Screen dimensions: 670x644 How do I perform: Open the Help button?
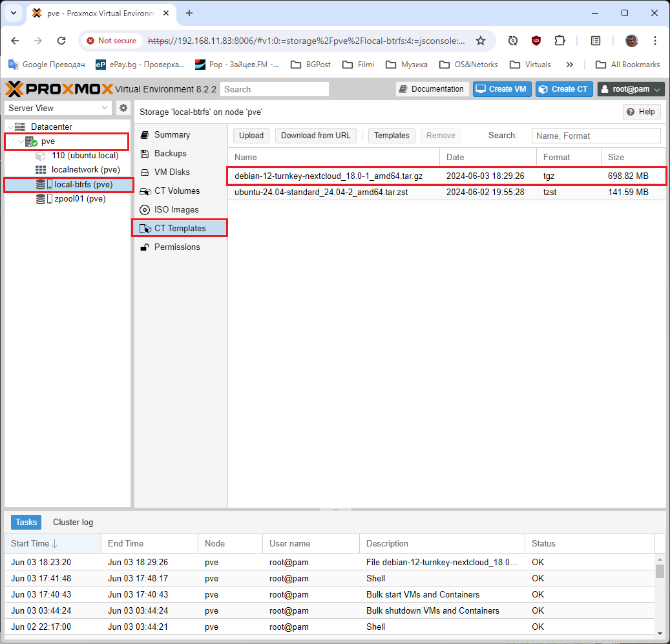click(642, 112)
